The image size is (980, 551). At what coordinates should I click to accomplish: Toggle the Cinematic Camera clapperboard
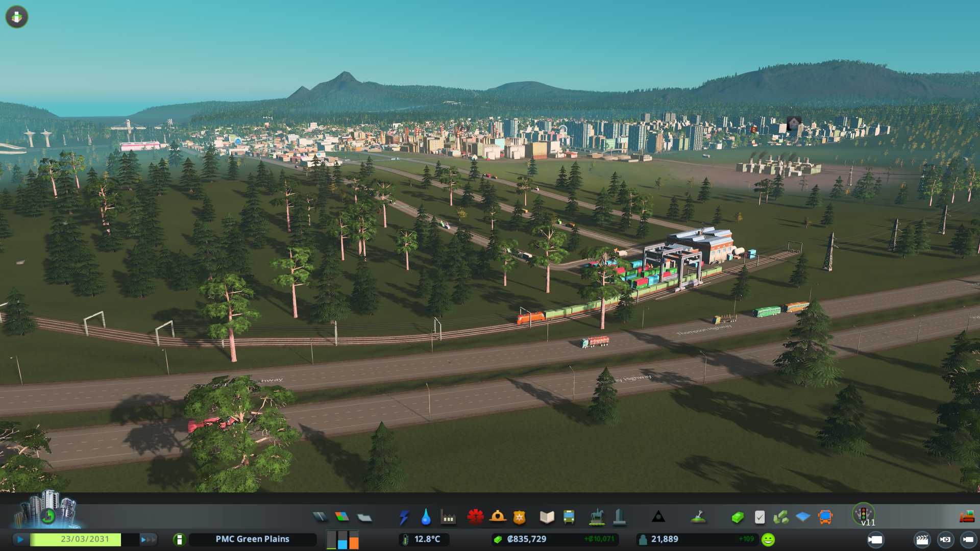pos(922,539)
